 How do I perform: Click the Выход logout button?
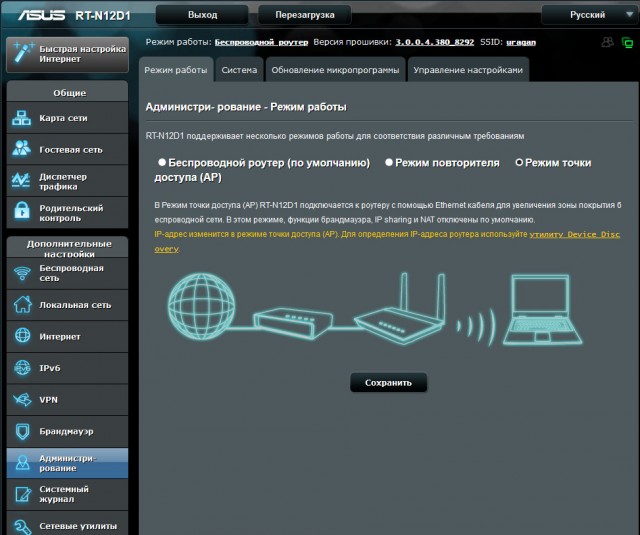point(202,15)
